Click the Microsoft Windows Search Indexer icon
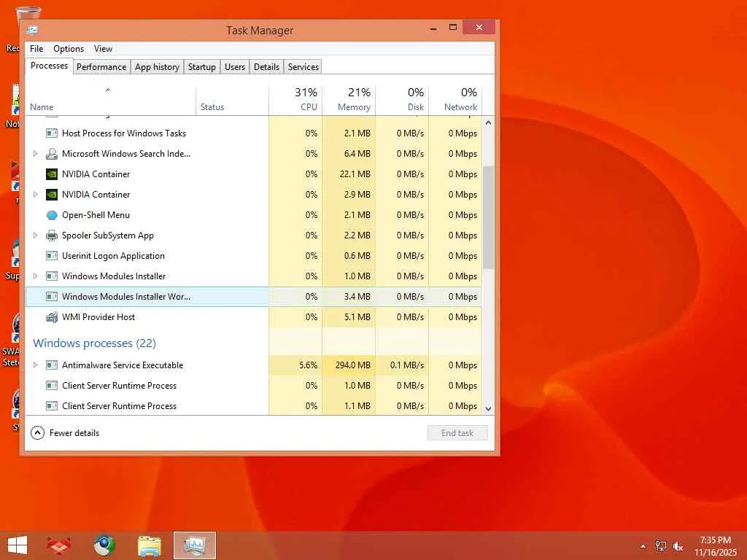 52,154
